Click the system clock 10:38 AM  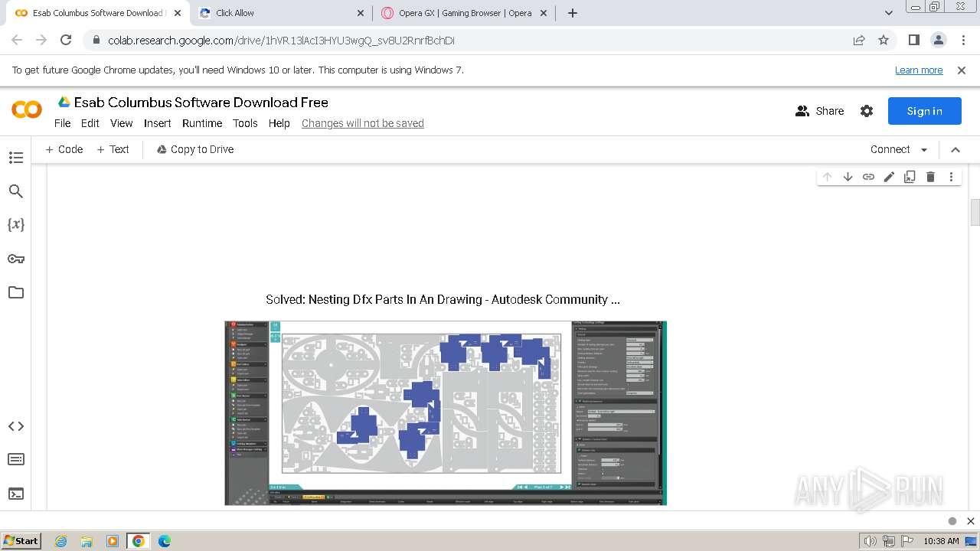point(941,541)
